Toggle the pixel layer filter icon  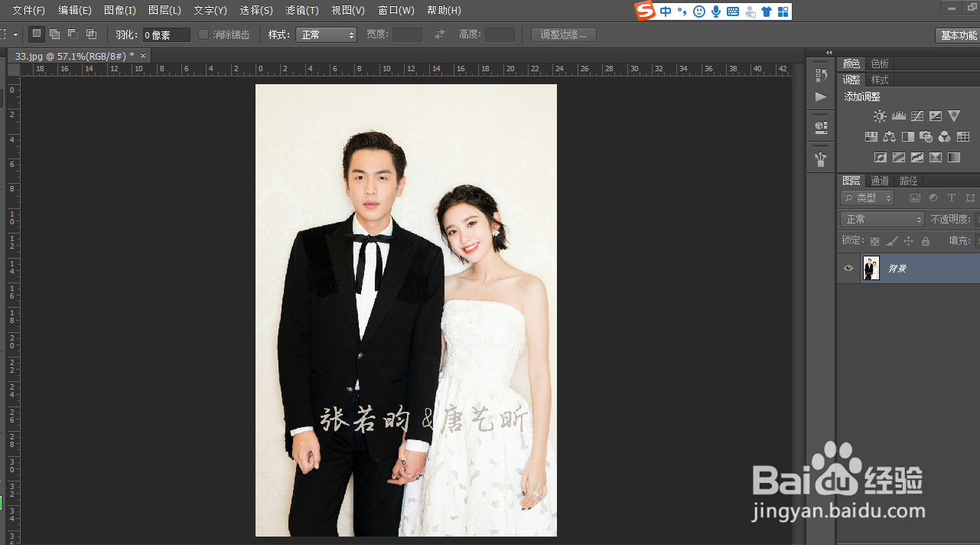pyautogui.click(x=915, y=198)
